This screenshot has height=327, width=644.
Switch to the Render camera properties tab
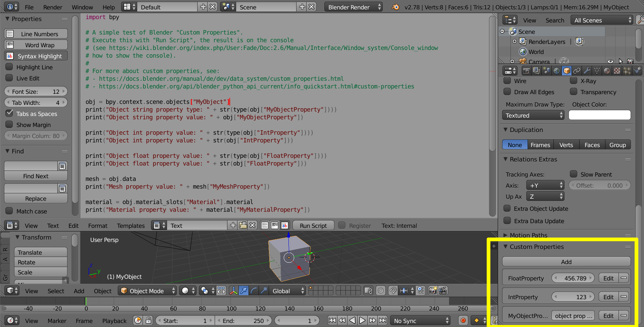coord(526,71)
